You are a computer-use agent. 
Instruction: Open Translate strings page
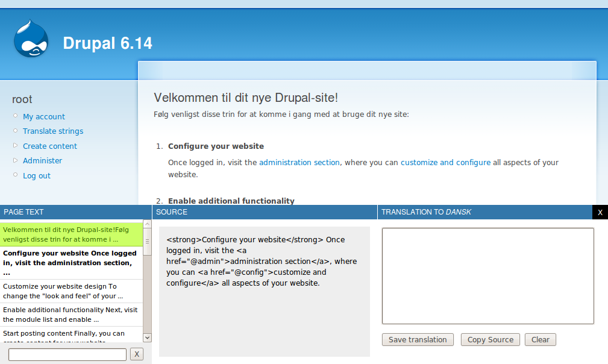click(53, 131)
